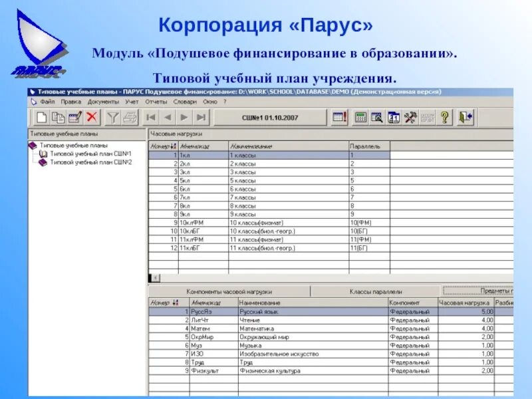Select Типовой учебный план СШ№1 in tree
This screenshot has width=532, height=399.
point(90,154)
